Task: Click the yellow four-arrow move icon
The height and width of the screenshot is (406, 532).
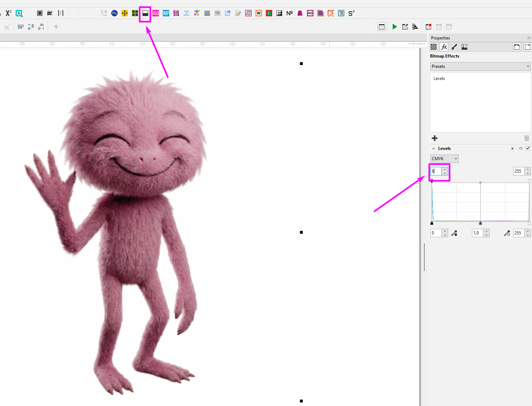Action: coord(125,13)
